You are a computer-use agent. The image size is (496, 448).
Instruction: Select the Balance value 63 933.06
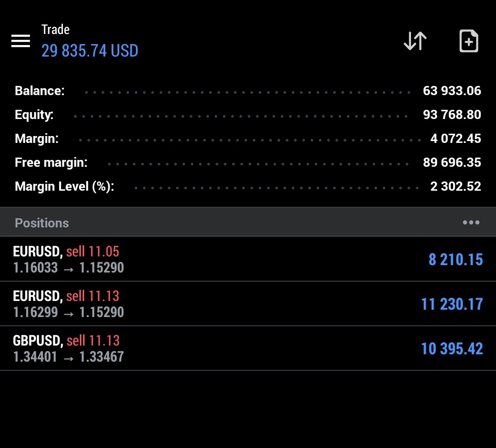tap(452, 91)
